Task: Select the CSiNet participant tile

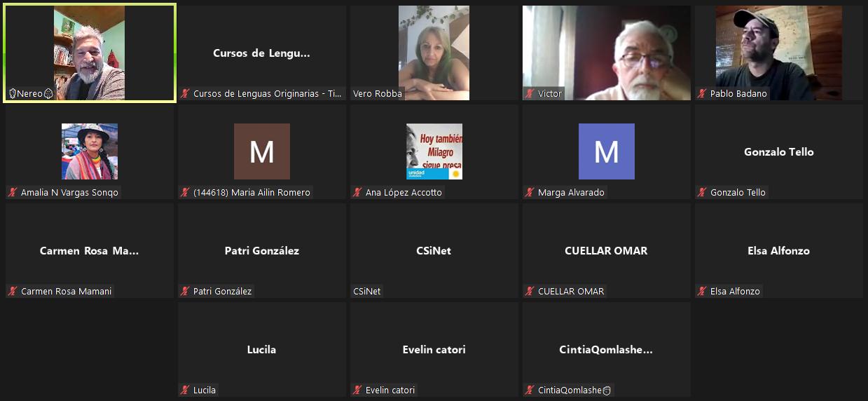Action: point(434,250)
